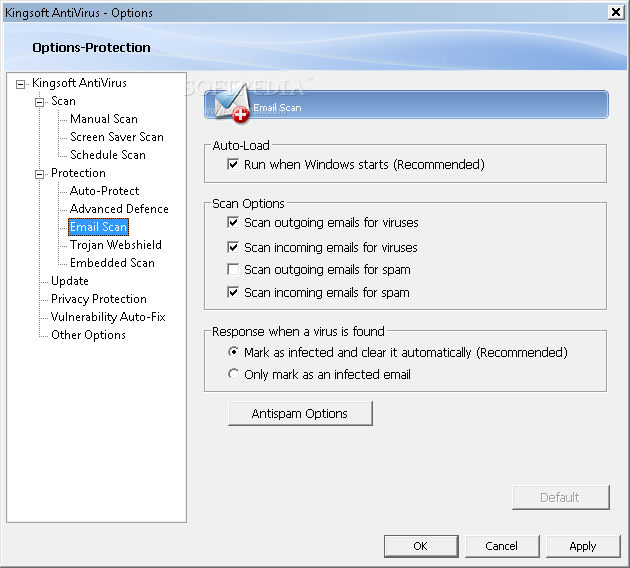Image resolution: width=630 pixels, height=568 pixels.
Task: Confirm settings with OK
Action: [x=421, y=546]
